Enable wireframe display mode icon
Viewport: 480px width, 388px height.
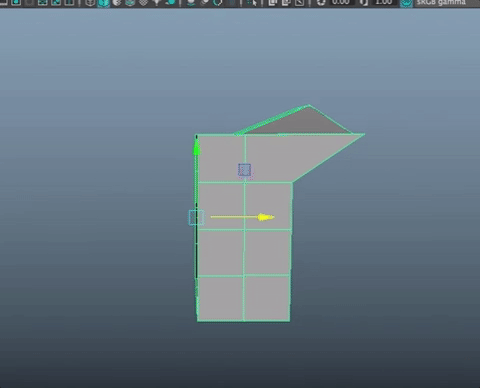pyautogui.click(x=90, y=3)
